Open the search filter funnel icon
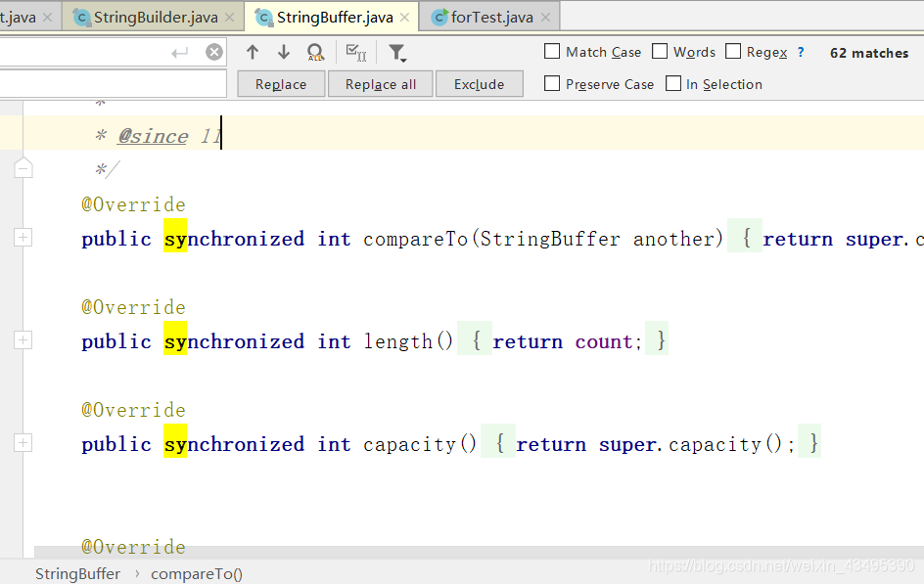Screen dimensions: 924x584 click(397, 53)
